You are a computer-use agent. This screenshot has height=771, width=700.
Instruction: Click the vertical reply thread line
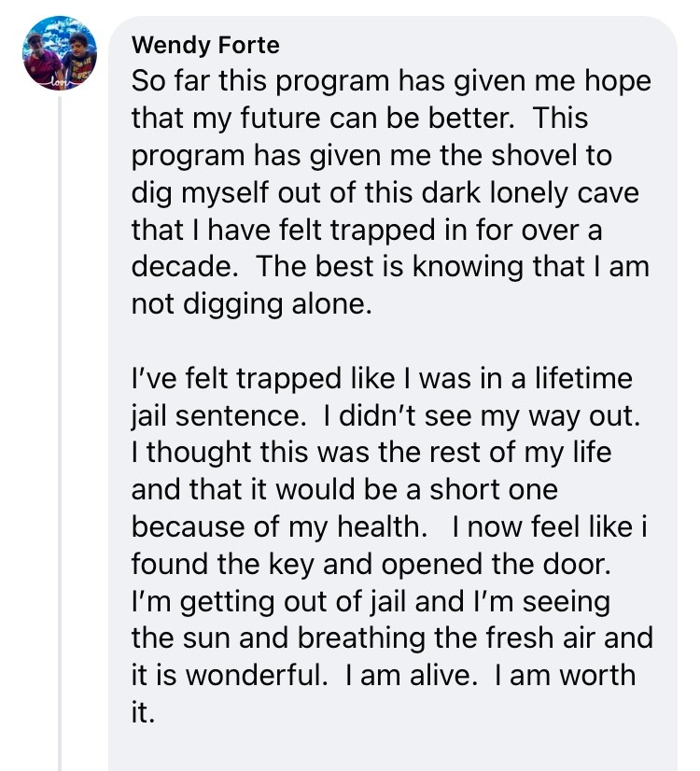60,433
